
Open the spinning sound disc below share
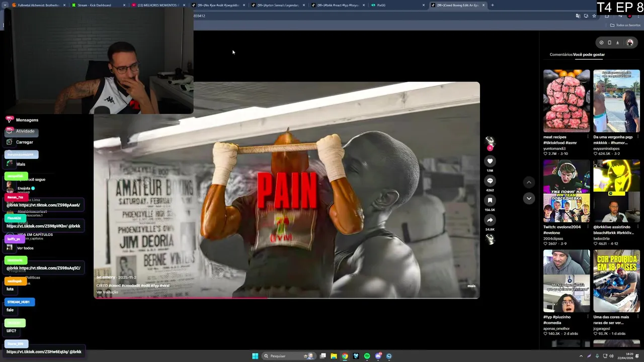490,239
